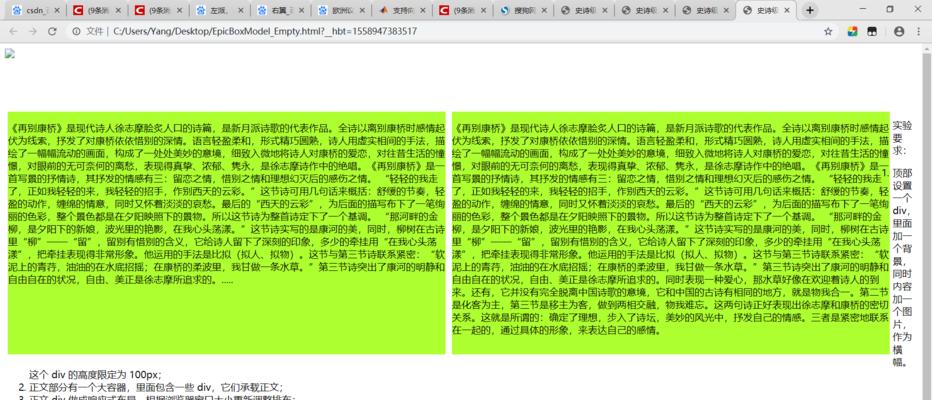Close the 左派 tab
The width and height of the screenshot is (932, 400).
point(240,10)
